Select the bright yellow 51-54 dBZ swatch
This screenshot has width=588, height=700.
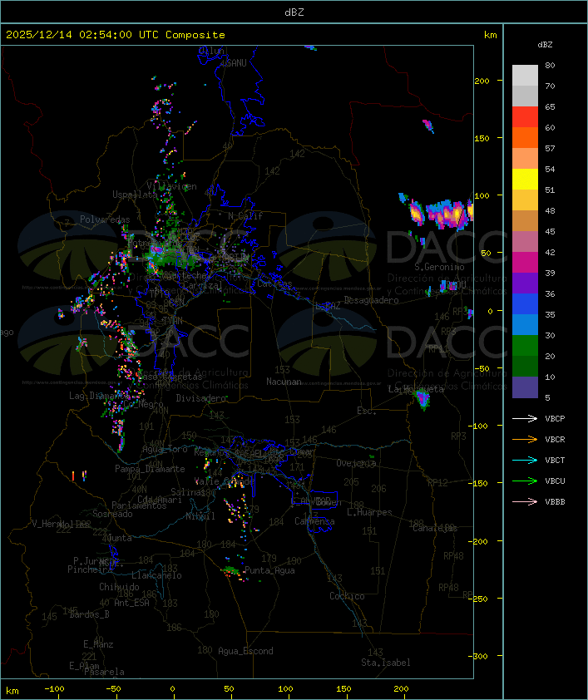(x=525, y=180)
